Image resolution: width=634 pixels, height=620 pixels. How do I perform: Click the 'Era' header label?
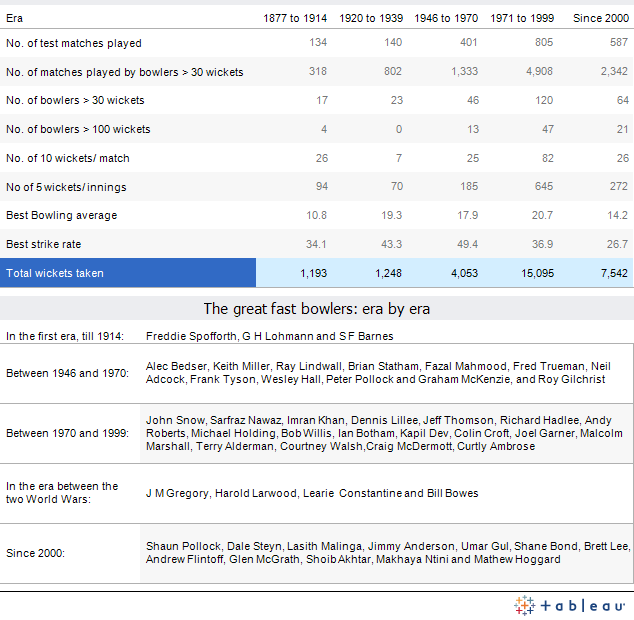[15, 18]
